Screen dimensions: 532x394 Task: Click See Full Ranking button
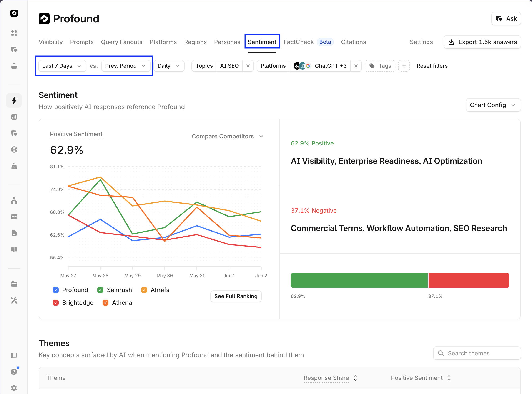(236, 296)
